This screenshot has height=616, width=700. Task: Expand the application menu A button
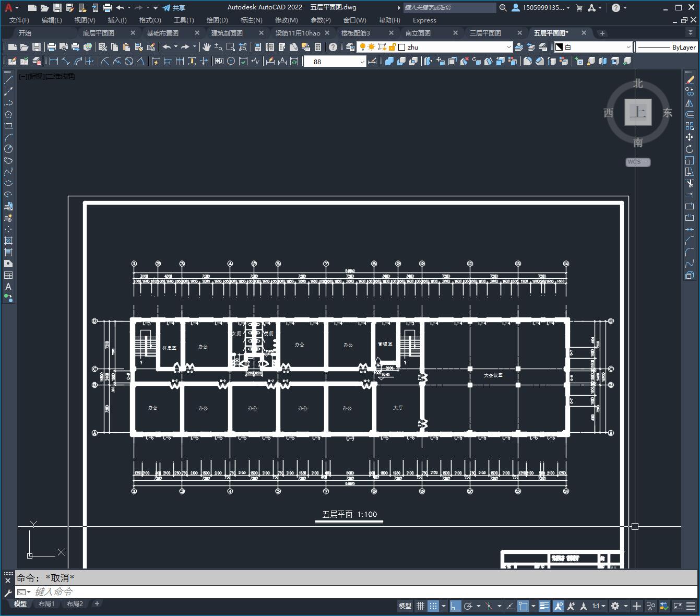click(x=11, y=7)
